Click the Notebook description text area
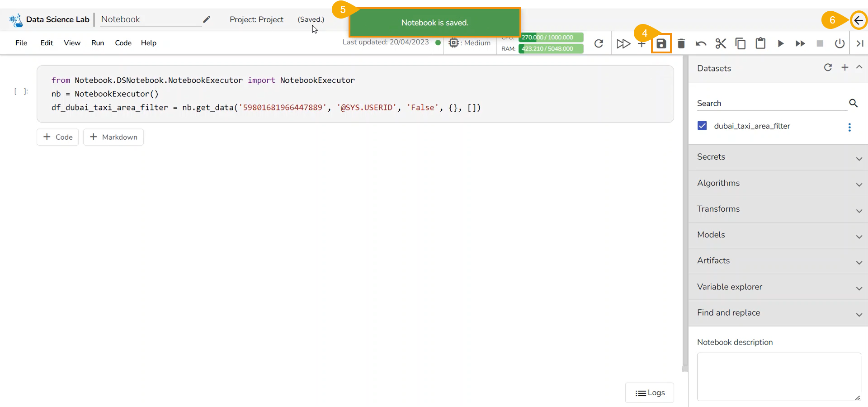Viewport: 868px width, 407px height. (x=778, y=376)
